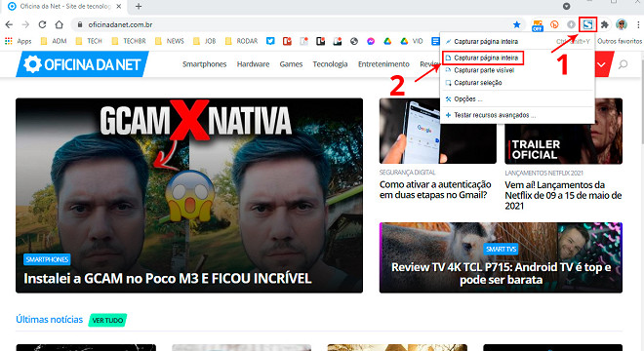The width and height of the screenshot is (644, 351).
Task: Open the TECH bookmarks folder
Action: pyautogui.click(x=89, y=41)
